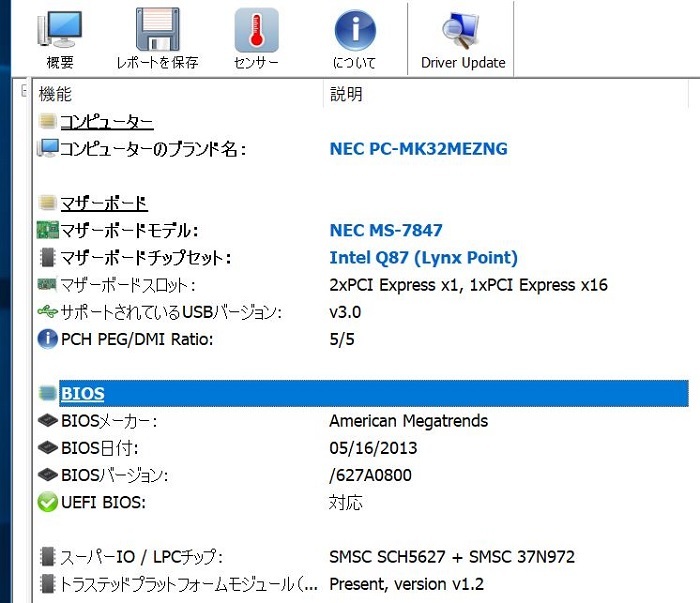The height and width of the screenshot is (603, 700).
Task: Open the センサー thermometer icon
Action: pyautogui.click(x=256, y=30)
